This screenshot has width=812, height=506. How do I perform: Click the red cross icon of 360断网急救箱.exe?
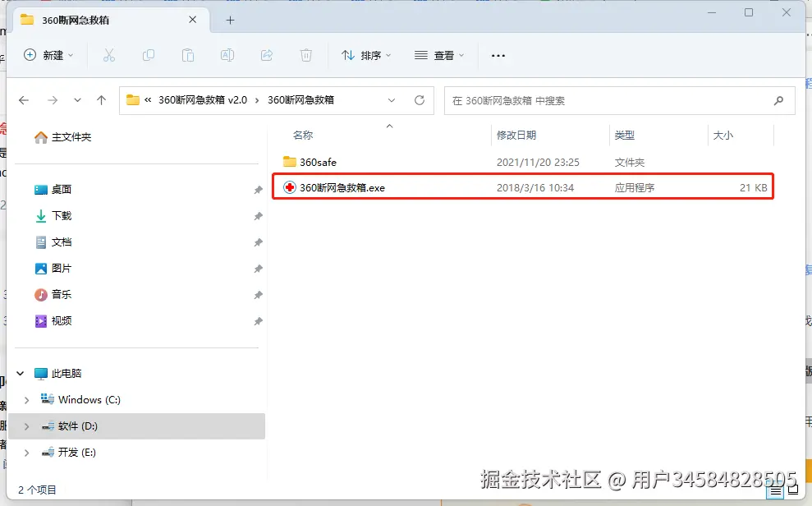[x=290, y=187]
